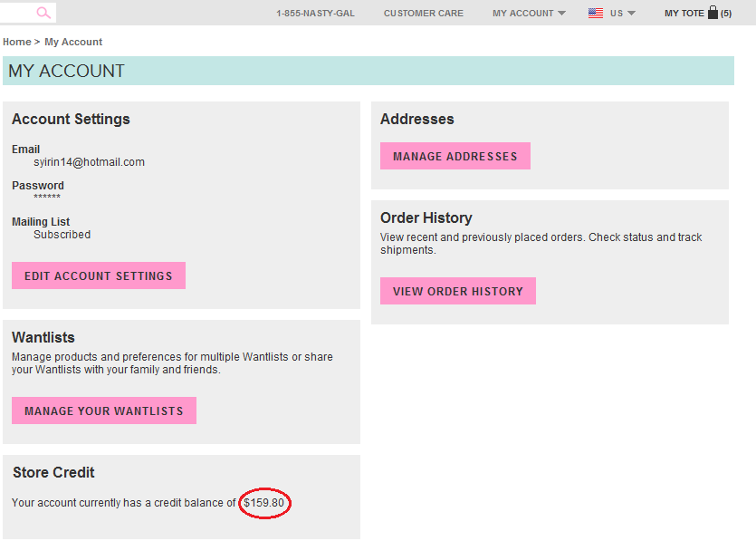Click the Account Settings heading
Screen dimensions: 756x541
(x=71, y=120)
